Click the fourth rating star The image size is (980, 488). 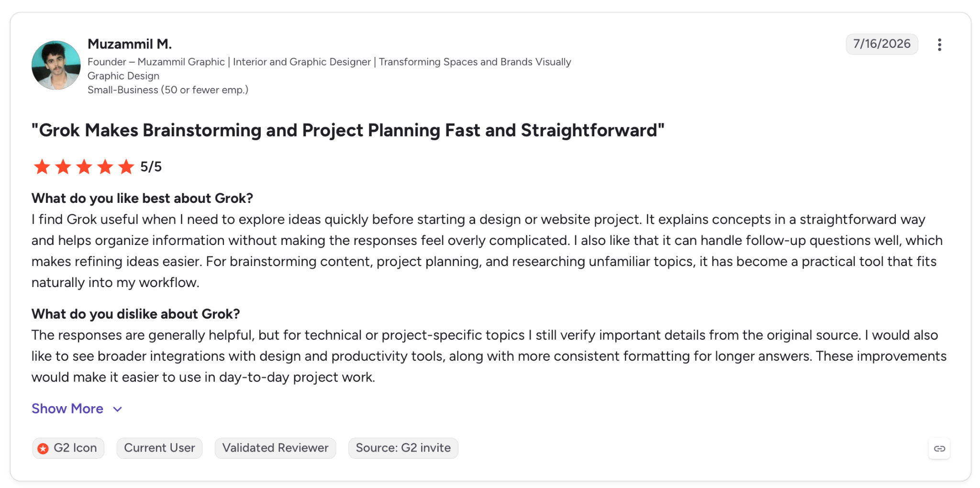click(x=105, y=167)
